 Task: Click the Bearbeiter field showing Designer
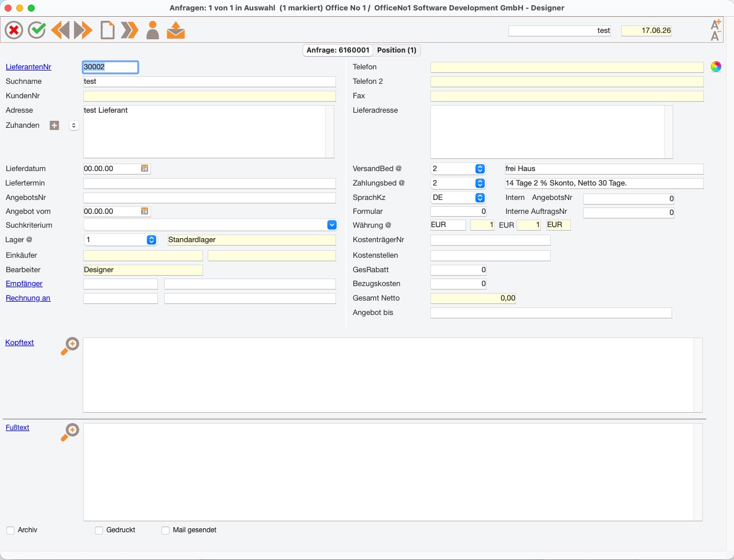click(x=143, y=270)
